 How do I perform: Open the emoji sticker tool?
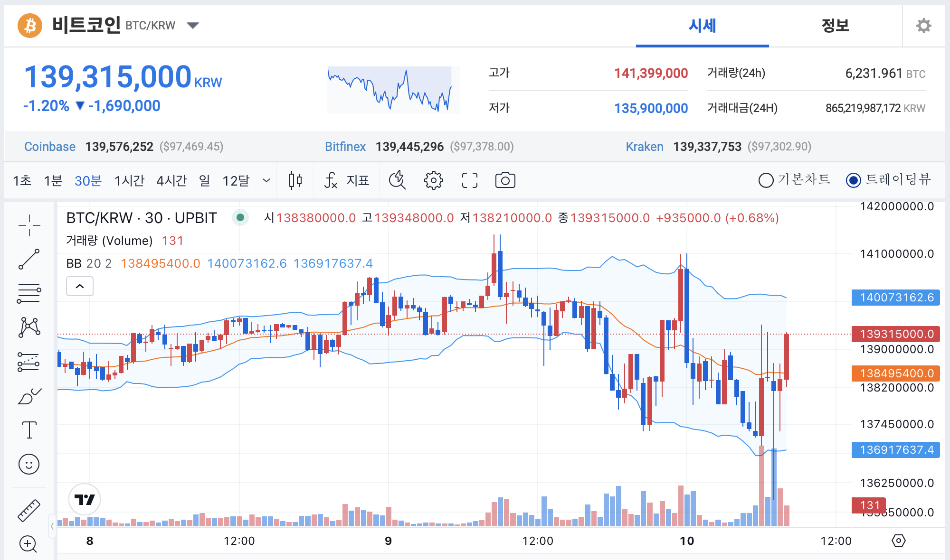pyautogui.click(x=29, y=464)
